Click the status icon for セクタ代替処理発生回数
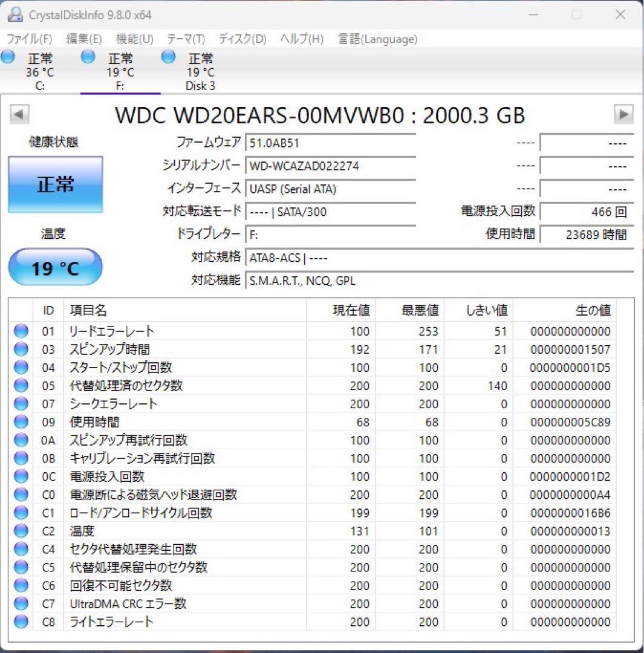 coord(21,549)
